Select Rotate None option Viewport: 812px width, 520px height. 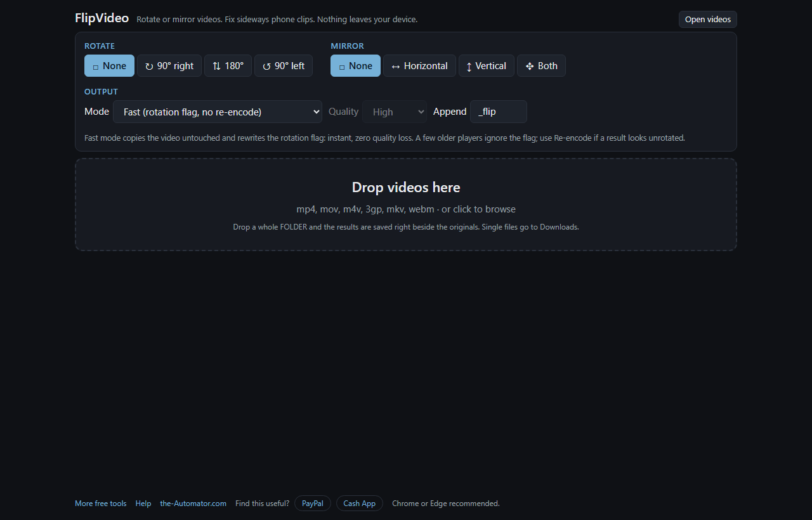(x=109, y=66)
